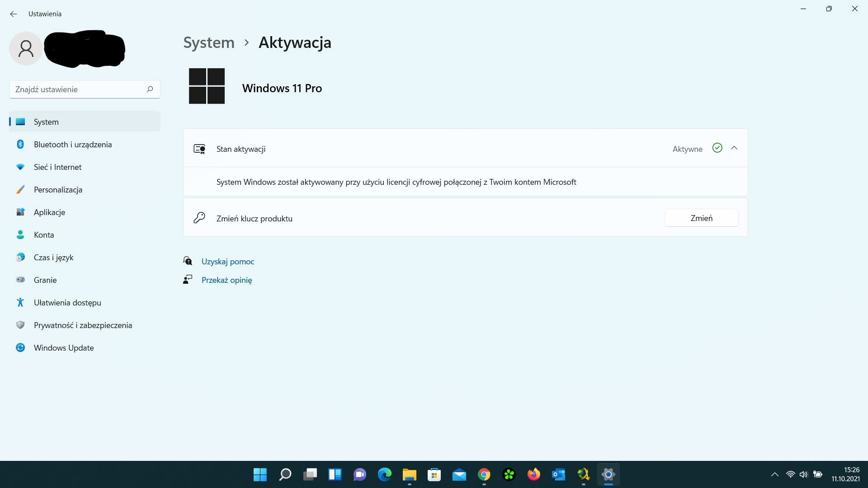Open volume speaker tray icon
The image size is (868, 488).
click(803, 474)
